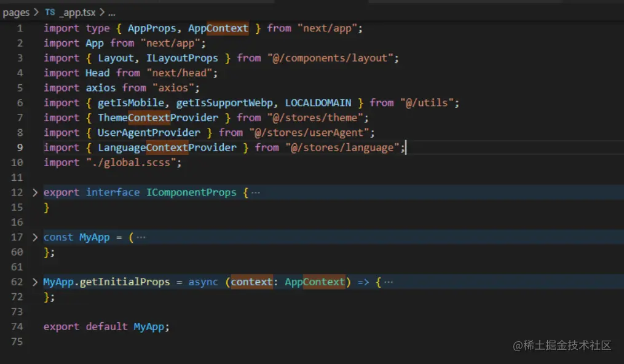Click the context parameter on line 62
Screen dimensions: 624x364
[251, 282]
